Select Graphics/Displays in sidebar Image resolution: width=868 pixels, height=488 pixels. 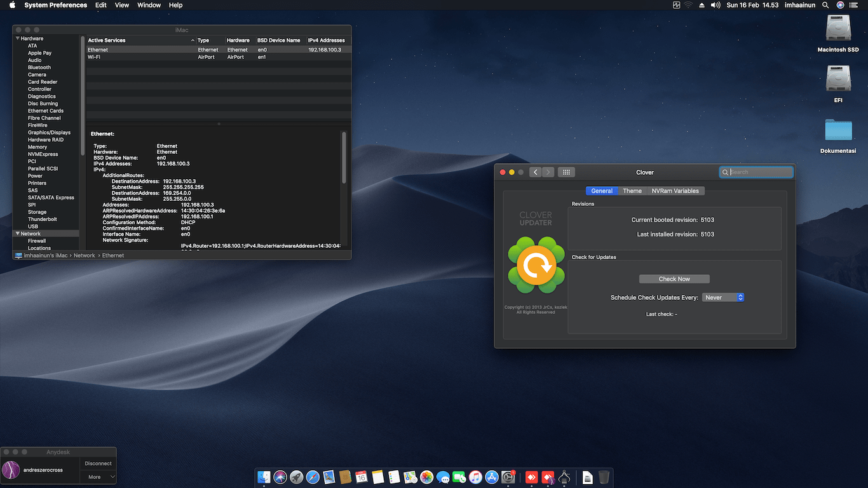click(49, 132)
